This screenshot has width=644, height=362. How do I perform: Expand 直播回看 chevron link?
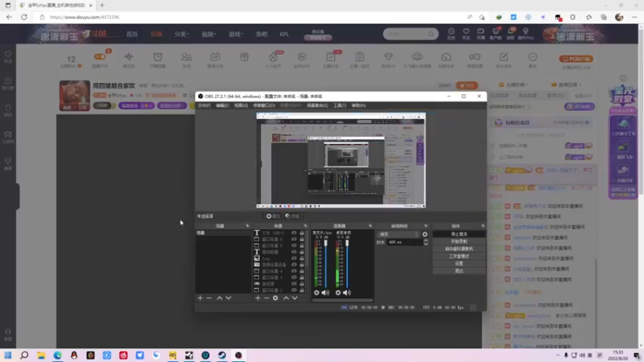566,84
